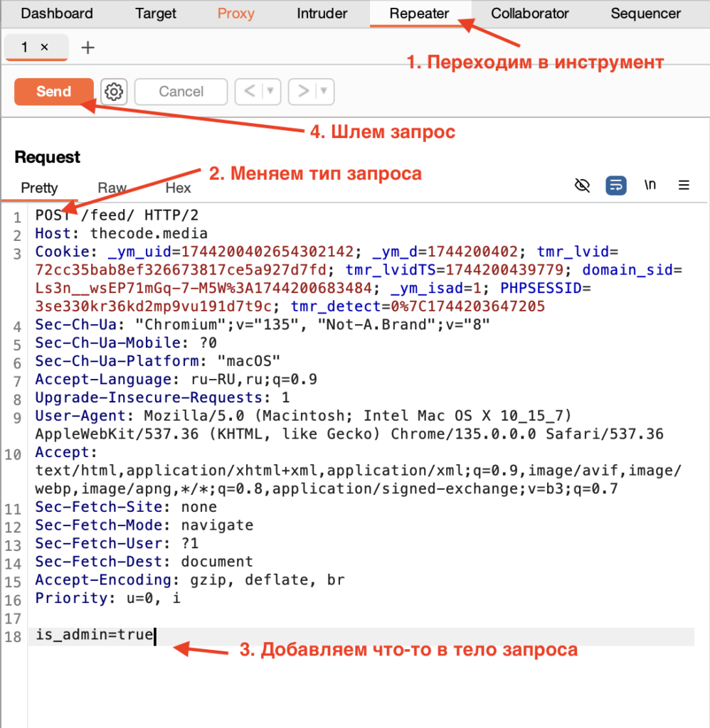Open the forward-history dropdown arrow
Viewport: 710px width, 728px height.
click(x=319, y=91)
